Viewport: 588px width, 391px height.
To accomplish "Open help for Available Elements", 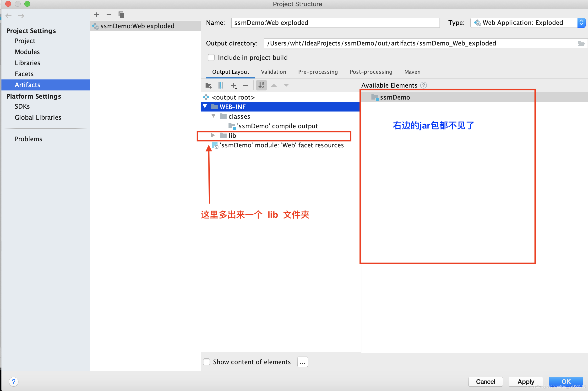I will coord(423,85).
